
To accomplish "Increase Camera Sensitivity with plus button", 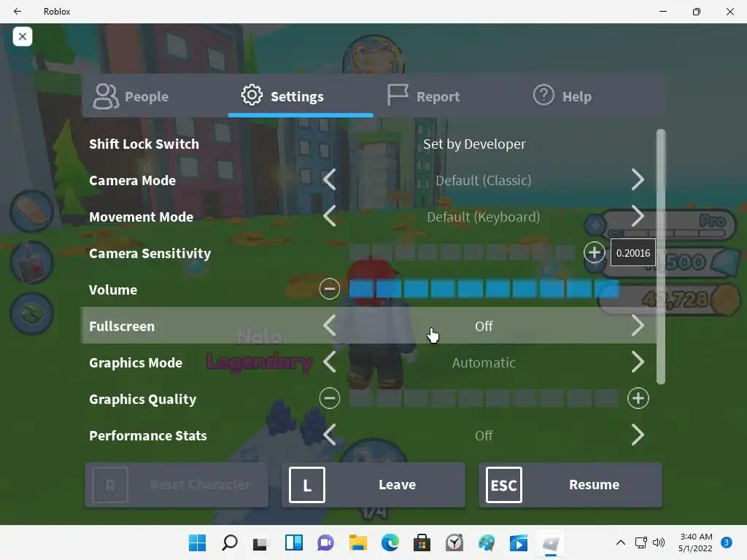I will [594, 253].
